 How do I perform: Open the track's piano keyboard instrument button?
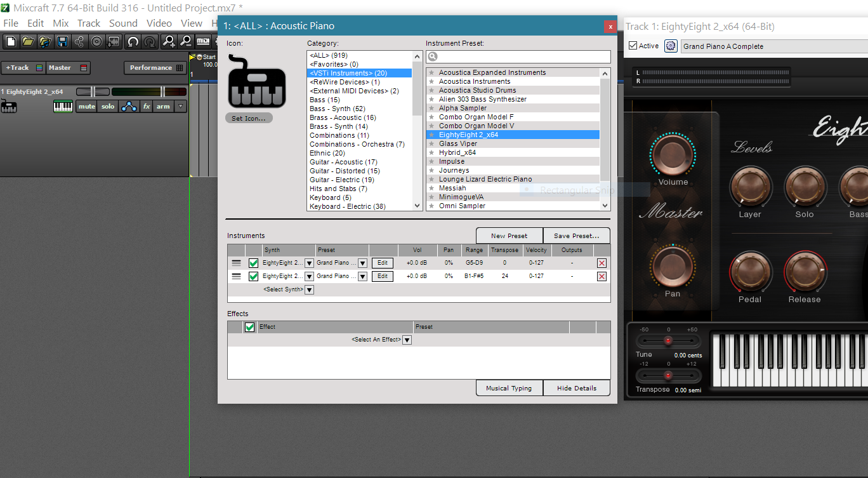click(x=63, y=107)
